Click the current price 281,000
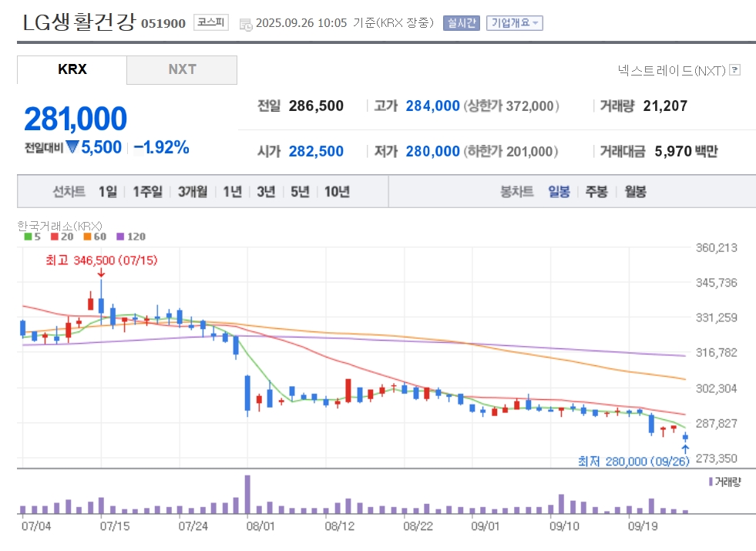The height and width of the screenshot is (551, 756). (x=76, y=119)
